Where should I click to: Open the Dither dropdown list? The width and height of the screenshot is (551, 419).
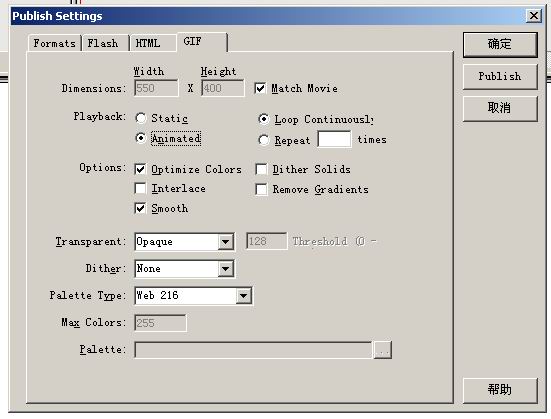tap(226, 269)
